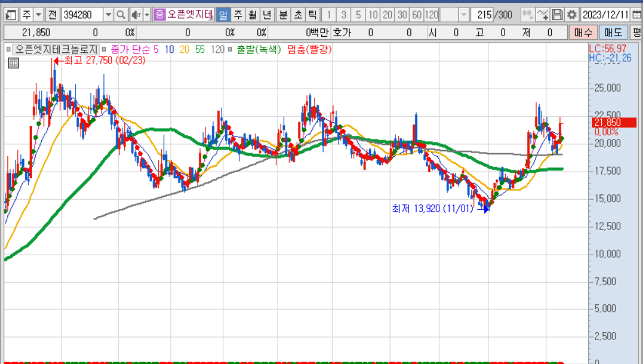643x364 pixels.
Task: Switch to the 틱 tick chart tab
Action: (x=312, y=15)
